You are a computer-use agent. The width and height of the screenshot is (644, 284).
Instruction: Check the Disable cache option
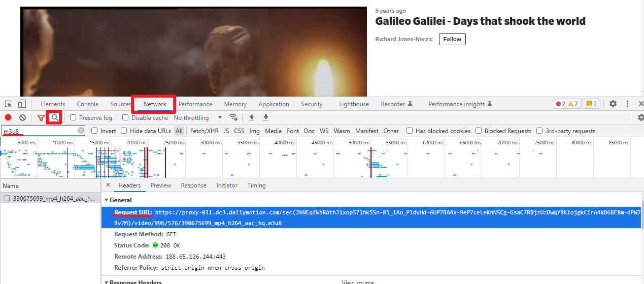pos(125,117)
